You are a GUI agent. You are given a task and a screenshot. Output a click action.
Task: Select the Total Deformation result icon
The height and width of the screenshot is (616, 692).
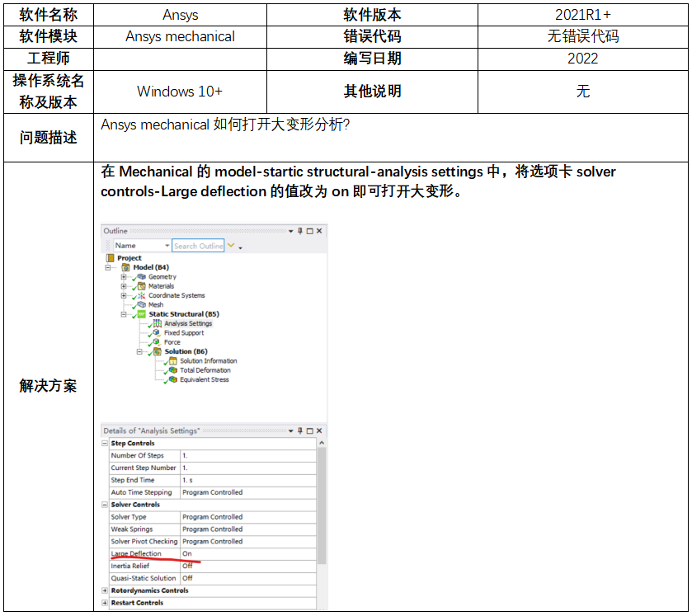172,370
